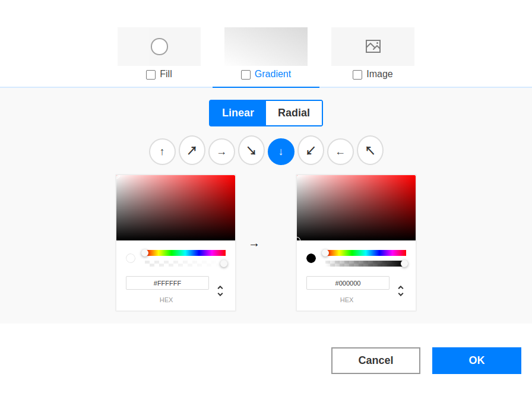
Task: Pick the up-left diagonal gradient direction
Action: 370,150
